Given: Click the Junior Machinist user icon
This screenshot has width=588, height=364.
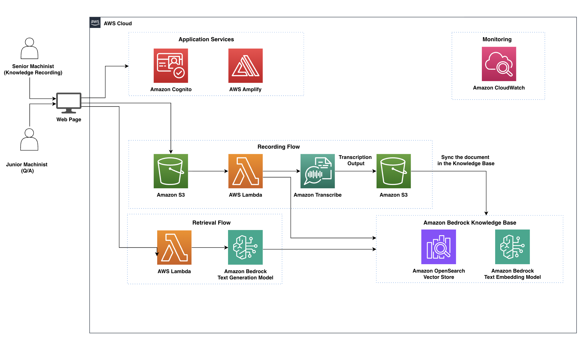Looking at the screenshot, I should click(x=29, y=140).
